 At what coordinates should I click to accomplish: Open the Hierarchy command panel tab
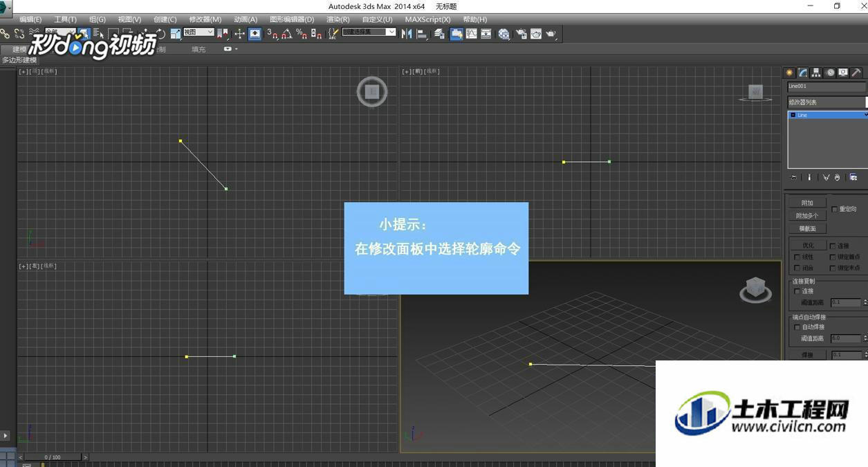click(x=816, y=73)
